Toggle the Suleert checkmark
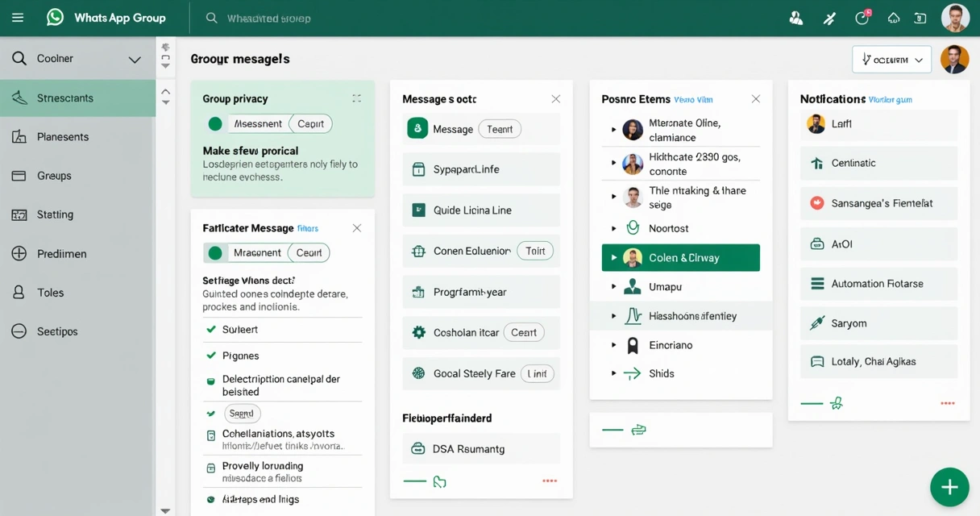The width and height of the screenshot is (980, 516). 211,330
